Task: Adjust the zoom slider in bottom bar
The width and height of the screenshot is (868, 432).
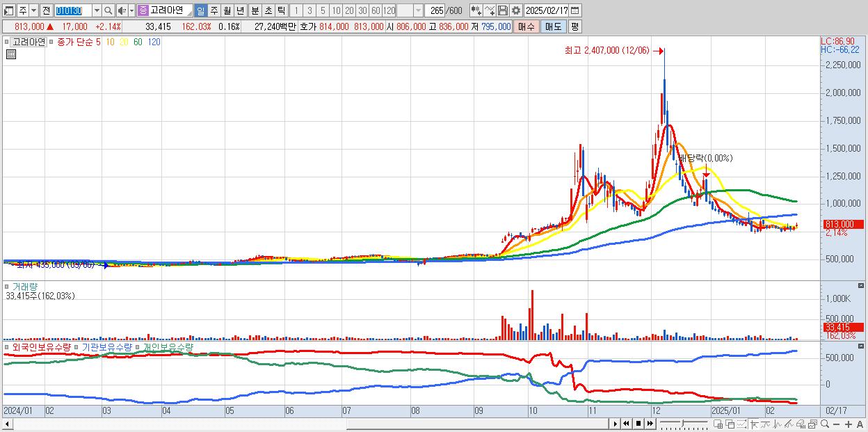Action: pyautogui.click(x=683, y=422)
